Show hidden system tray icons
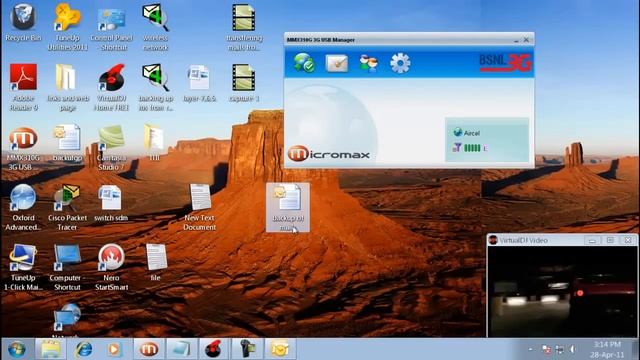The height and width of the screenshot is (360, 640). [x=530, y=349]
